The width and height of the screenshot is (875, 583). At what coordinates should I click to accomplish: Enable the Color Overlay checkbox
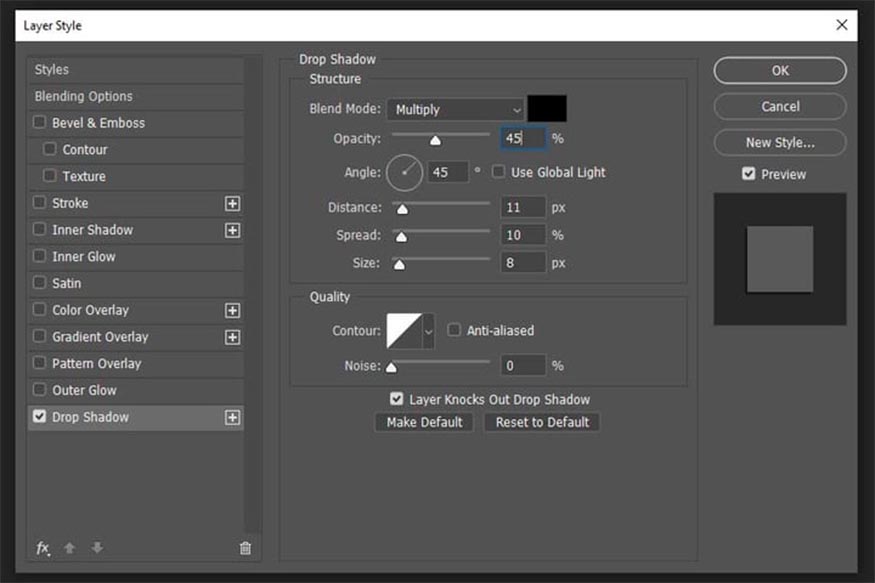coord(39,310)
